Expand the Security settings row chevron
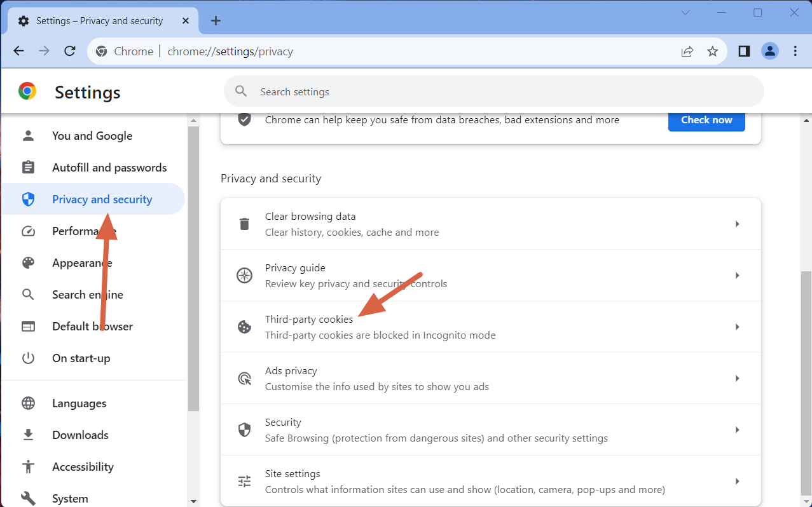This screenshot has height=507, width=812. [738, 429]
